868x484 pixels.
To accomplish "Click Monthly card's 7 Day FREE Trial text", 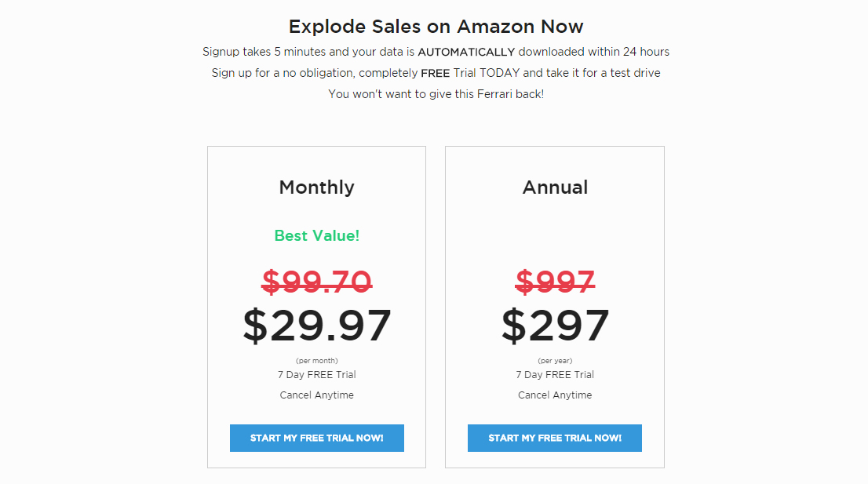I will pyautogui.click(x=316, y=374).
